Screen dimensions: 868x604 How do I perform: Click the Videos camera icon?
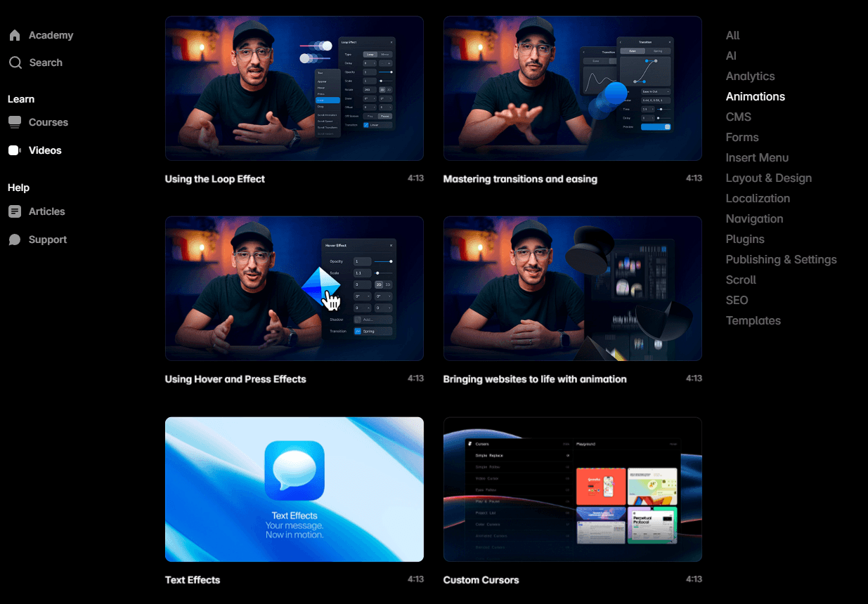coord(15,150)
